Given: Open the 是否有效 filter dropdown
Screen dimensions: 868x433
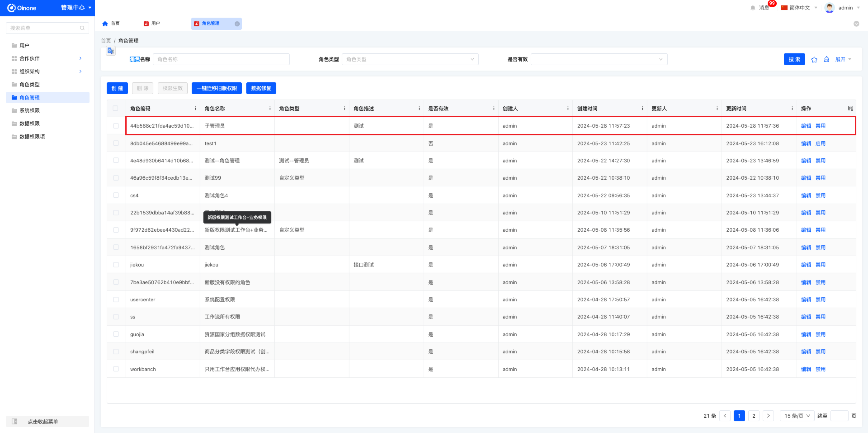Looking at the screenshot, I should [599, 59].
